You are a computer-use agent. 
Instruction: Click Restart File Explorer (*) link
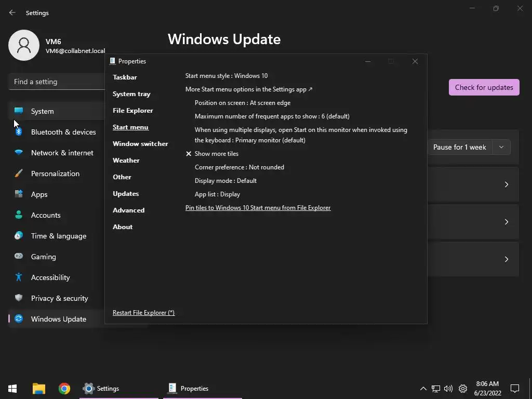143,312
